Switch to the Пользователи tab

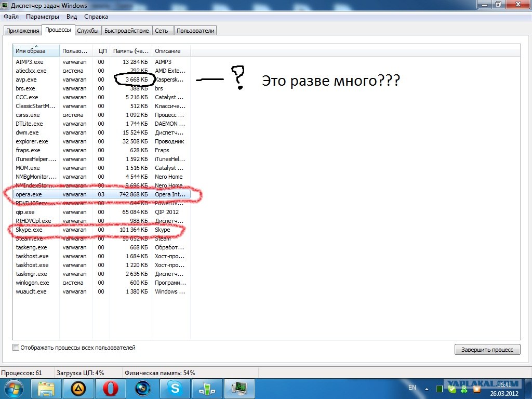click(195, 31)
